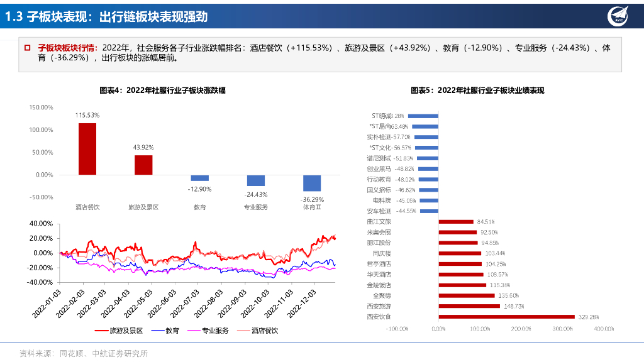The height and width of the screenshot is (362, 644).
Task: Click the data label -12.90%
Action: [x=199, y=189]
